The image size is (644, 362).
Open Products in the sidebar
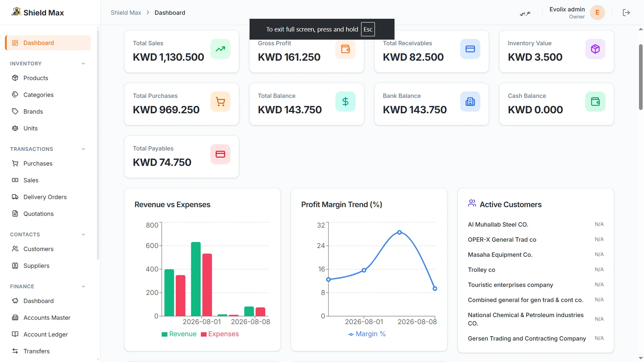tap(48, 78)
